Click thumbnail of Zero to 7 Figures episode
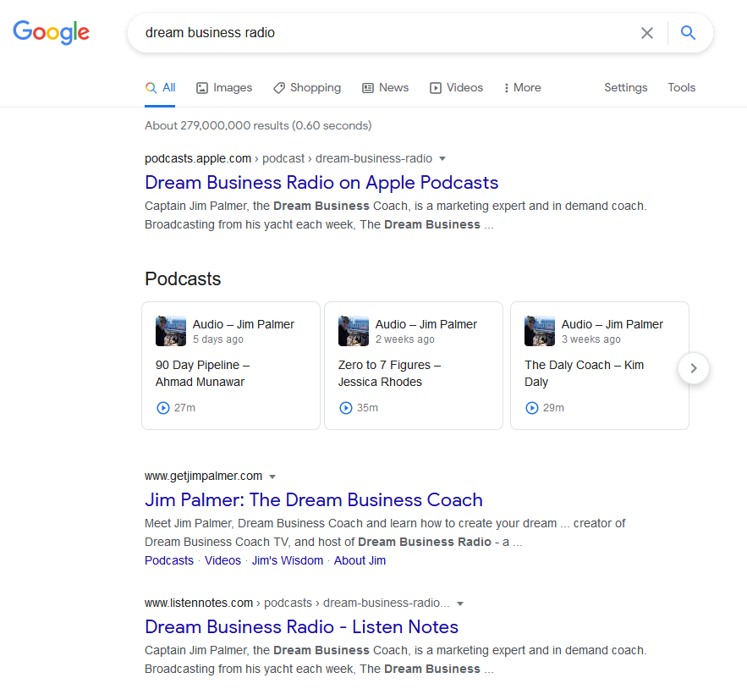 pyautogui.click(x=354, y=331)
